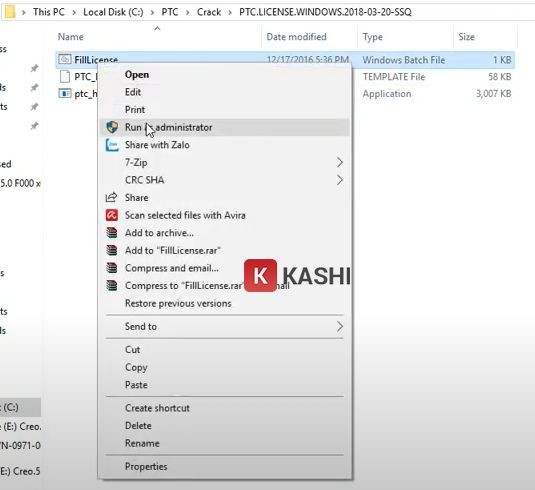Click chevron after PTC in breadcrumb

point(187,12)
